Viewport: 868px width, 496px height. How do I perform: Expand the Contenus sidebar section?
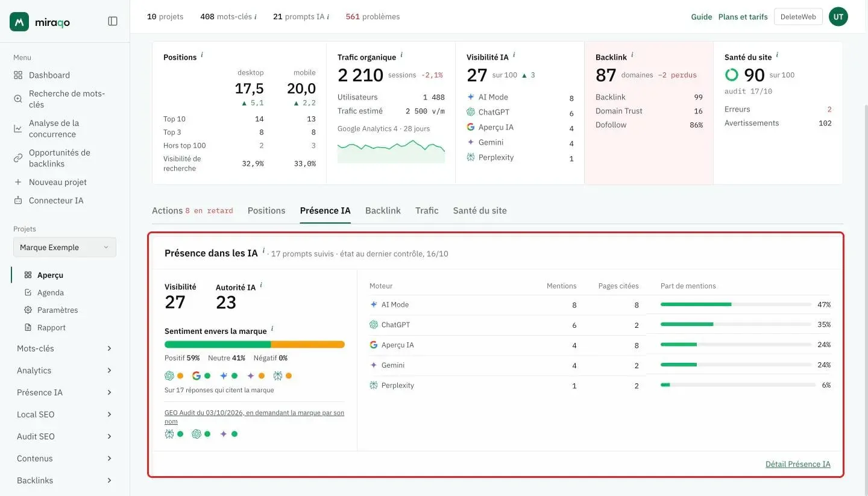[x=64, y=459]
